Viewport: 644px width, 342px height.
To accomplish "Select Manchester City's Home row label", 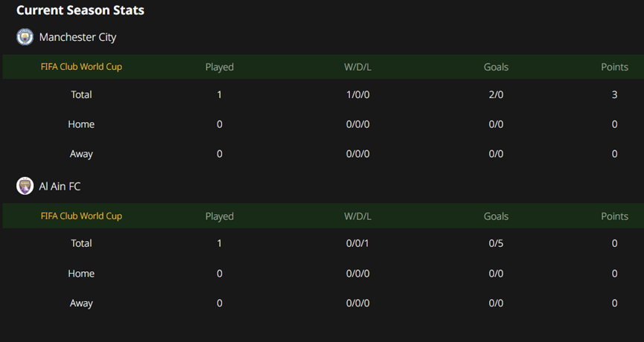I will (x=81, y=124).
